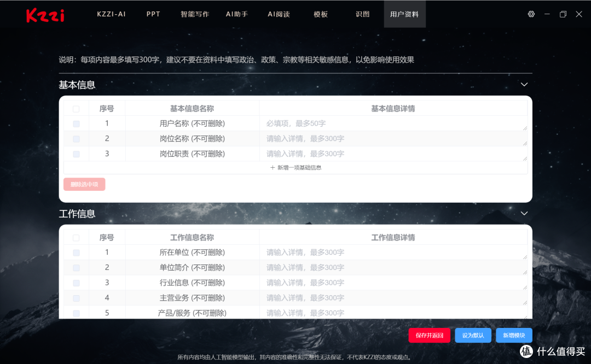Open the 识图 tab

point(362,14)
